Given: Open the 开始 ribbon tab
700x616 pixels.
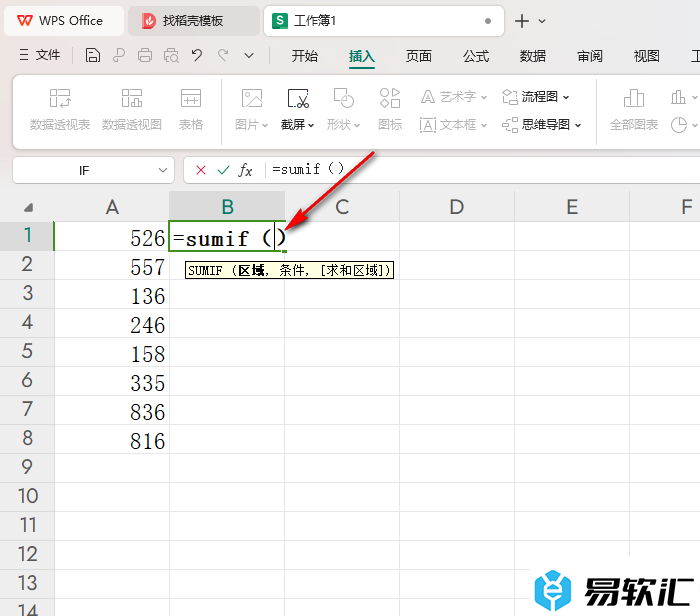Looking at the screenshot, I should pos(304,56).
